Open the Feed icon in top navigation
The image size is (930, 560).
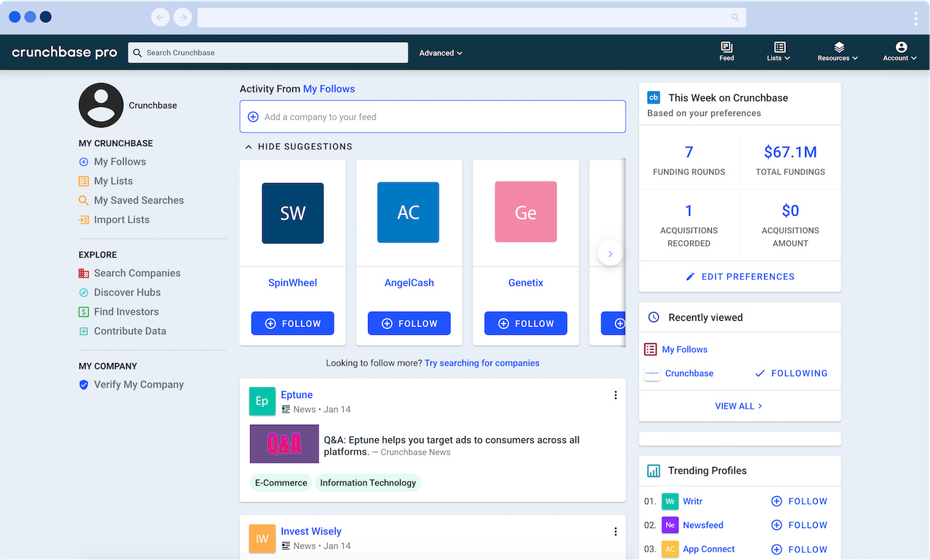pyautogui.click(x=727, y=47)
